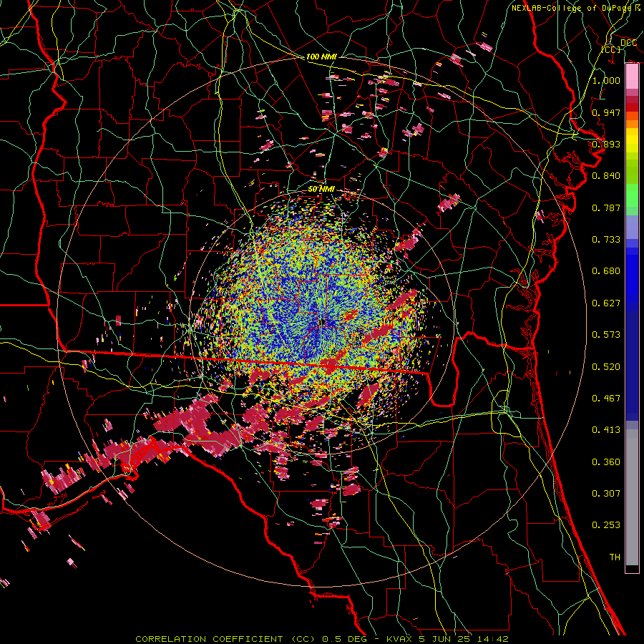Viewport: 644px width, 644px height.
Task: Click the 0.360 legend value
Action: click(606, 462)
